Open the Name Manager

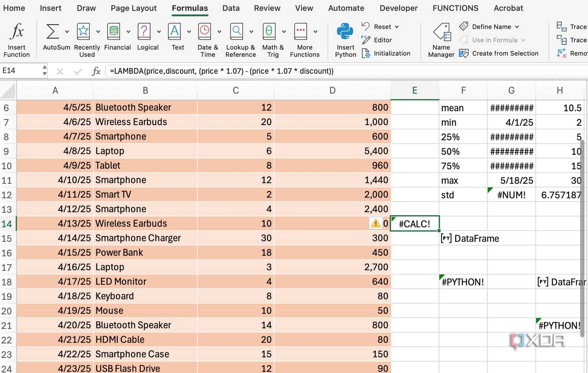[x=441, y=33]
